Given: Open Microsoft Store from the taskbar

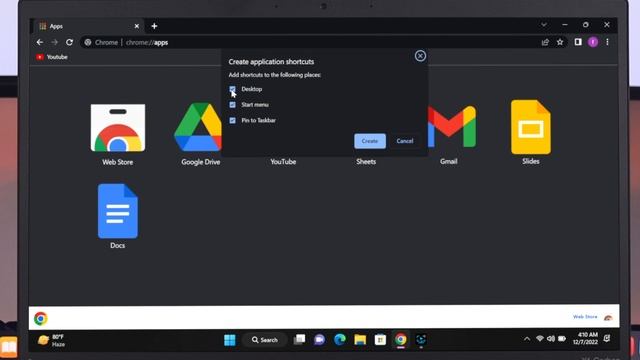Looking at the screenshot, I should (380, 340).
